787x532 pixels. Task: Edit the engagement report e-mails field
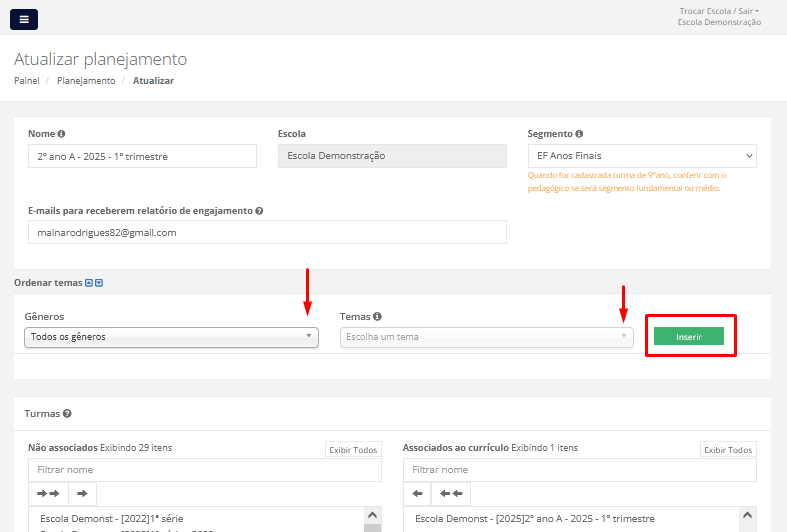tap(267, 232)
